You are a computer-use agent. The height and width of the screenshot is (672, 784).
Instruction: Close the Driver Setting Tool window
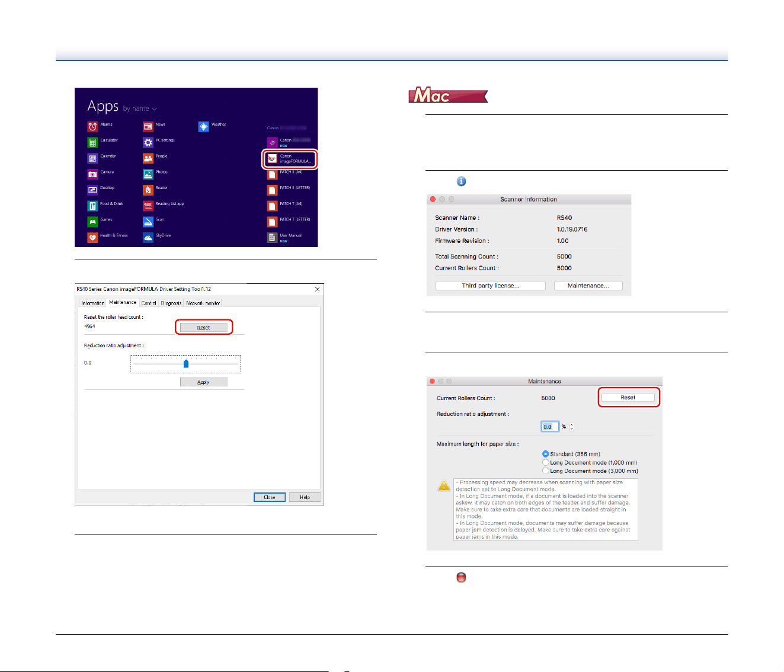pos(318,289)
